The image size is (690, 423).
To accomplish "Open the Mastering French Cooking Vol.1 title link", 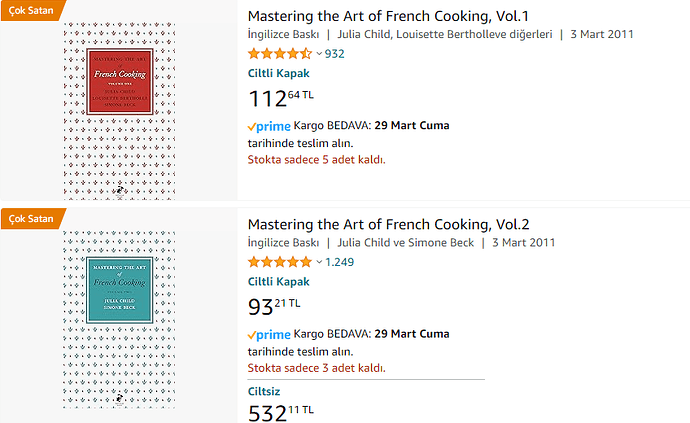I will [x=388, y=16].
